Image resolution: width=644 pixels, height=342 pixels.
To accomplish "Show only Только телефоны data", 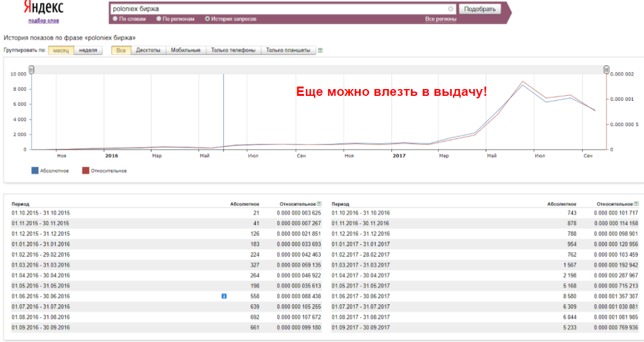I will tap(233, 50).
